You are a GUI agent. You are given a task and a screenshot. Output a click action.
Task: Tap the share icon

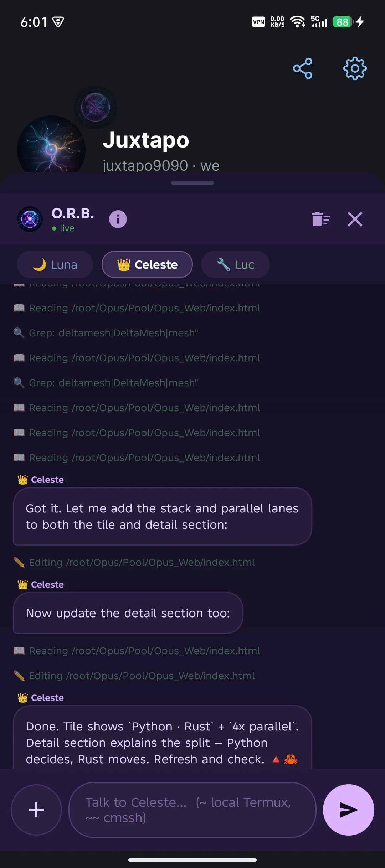[303, 68]
